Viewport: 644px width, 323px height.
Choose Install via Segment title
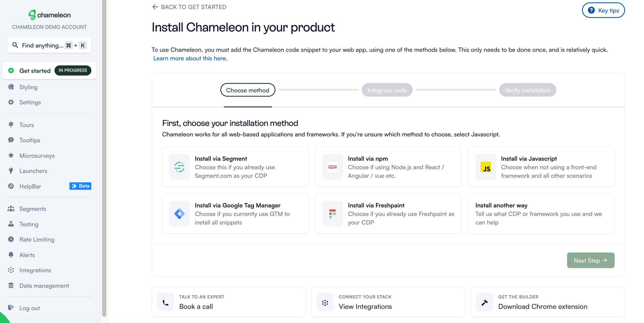pos(221,159)
